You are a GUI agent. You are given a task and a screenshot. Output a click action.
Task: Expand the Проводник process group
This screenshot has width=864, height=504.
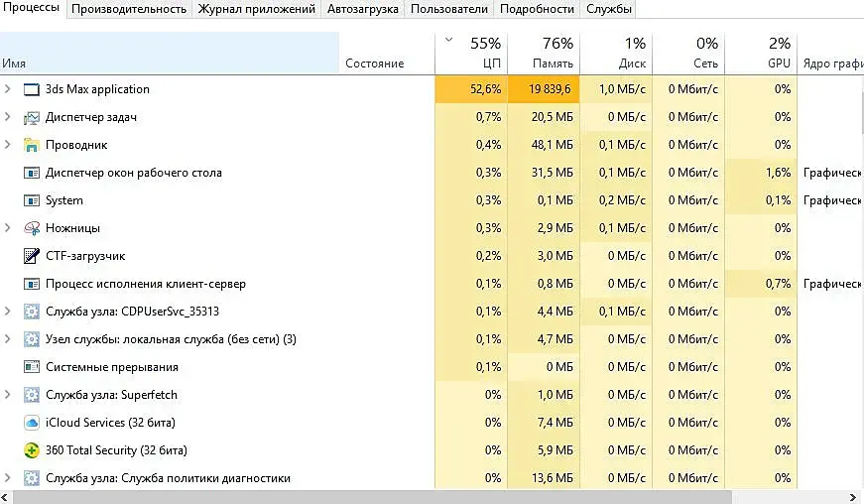pyautogui.click(x=7, y=144)
